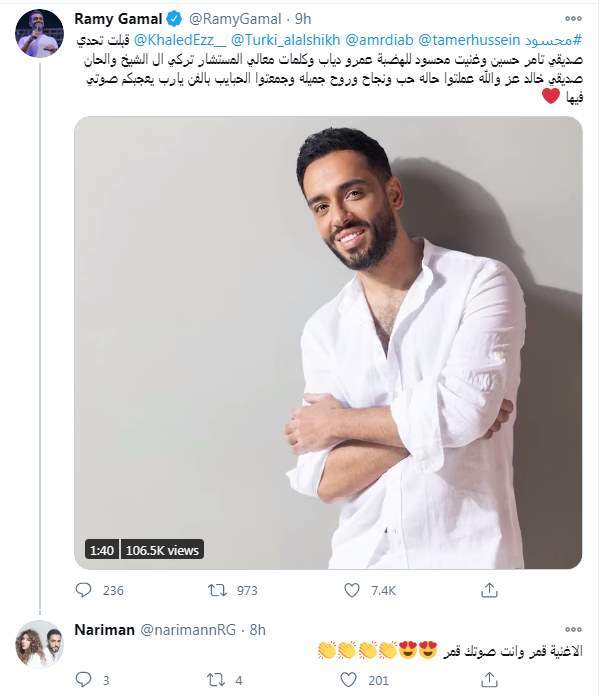Open the more options menu on Nariman's reply
The height and width of the screenshot is (695, 602).
(x=571, y=628)
